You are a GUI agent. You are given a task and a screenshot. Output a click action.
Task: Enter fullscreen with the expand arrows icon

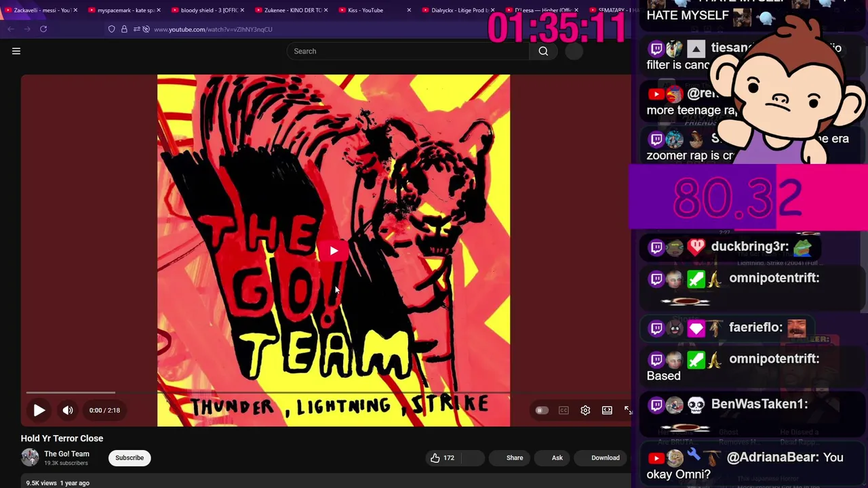pyautogui.click(x=628, y=410)
